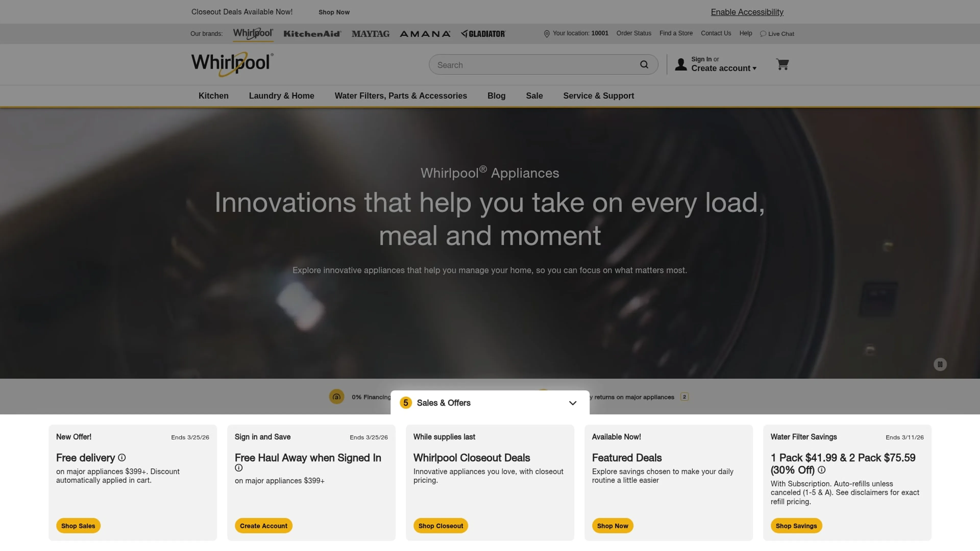Image resolution: width=980 pixels, height=551 pixels.
Task: Open the shopping cart
Action: (x=782, y=64)
